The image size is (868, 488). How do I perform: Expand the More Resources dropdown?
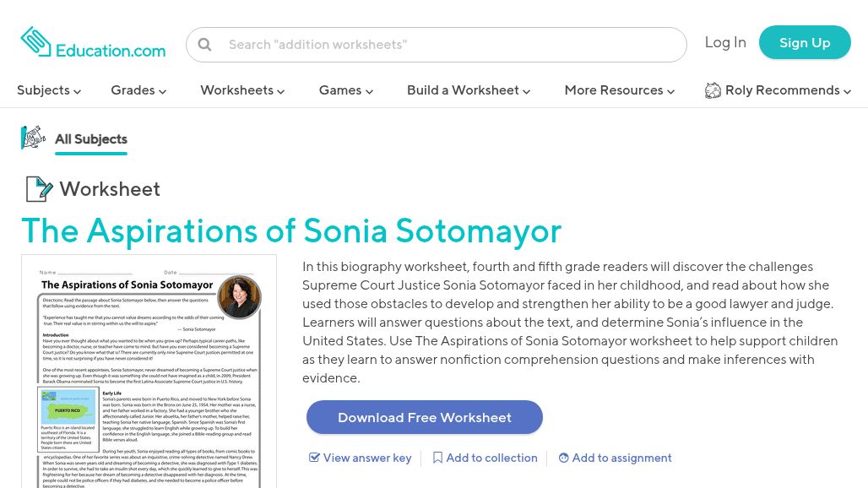[x=620, y=90]
